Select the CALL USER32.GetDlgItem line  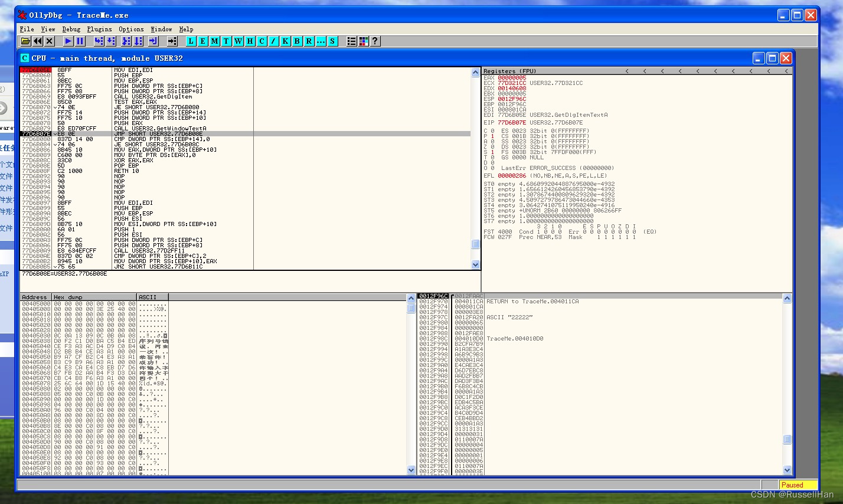coord(245,97)
